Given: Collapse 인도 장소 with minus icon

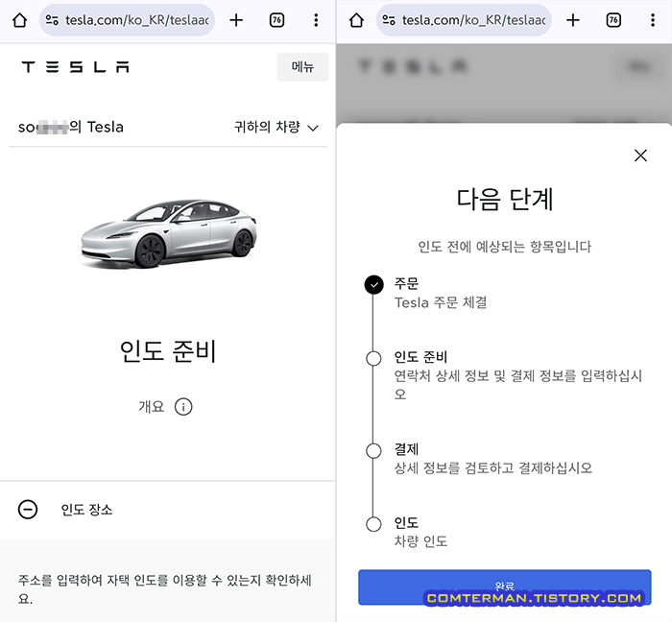Looking at the screenshot, I should (x=28, y=510).
